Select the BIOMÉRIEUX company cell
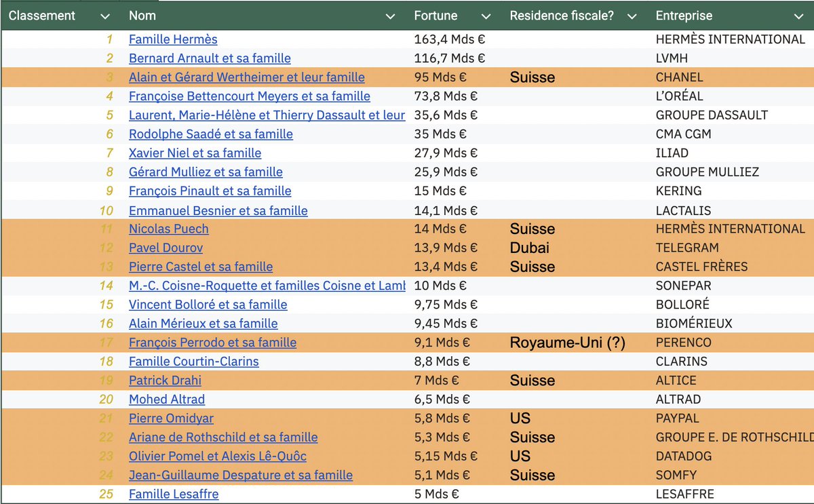Viewport: 814px width, 504px height. coord(694,324)
